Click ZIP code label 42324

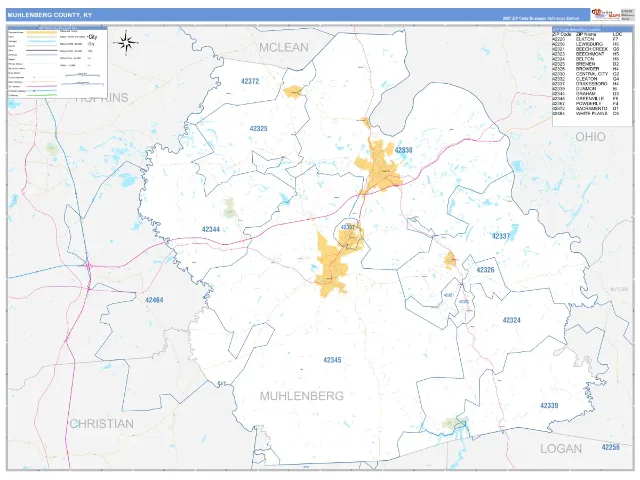511,320
